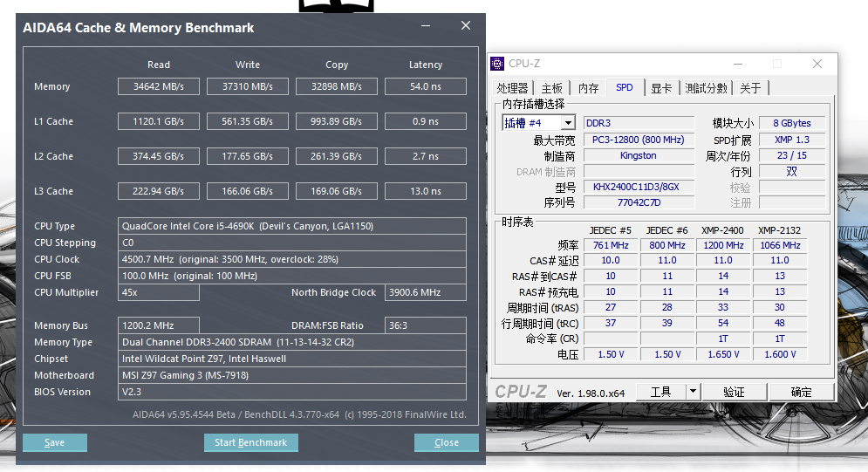
Task: Open the 关于 tab in CPU-Z
Action: tap(750, 88)
